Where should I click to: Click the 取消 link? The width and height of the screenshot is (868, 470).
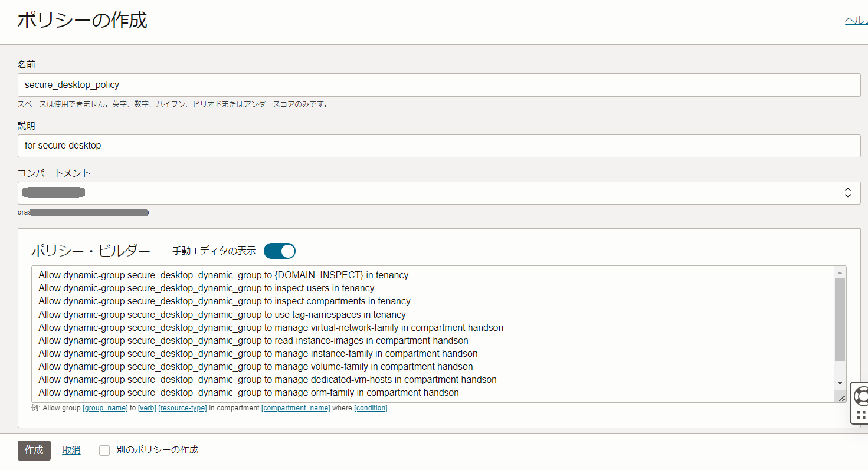tap(71, 450)
